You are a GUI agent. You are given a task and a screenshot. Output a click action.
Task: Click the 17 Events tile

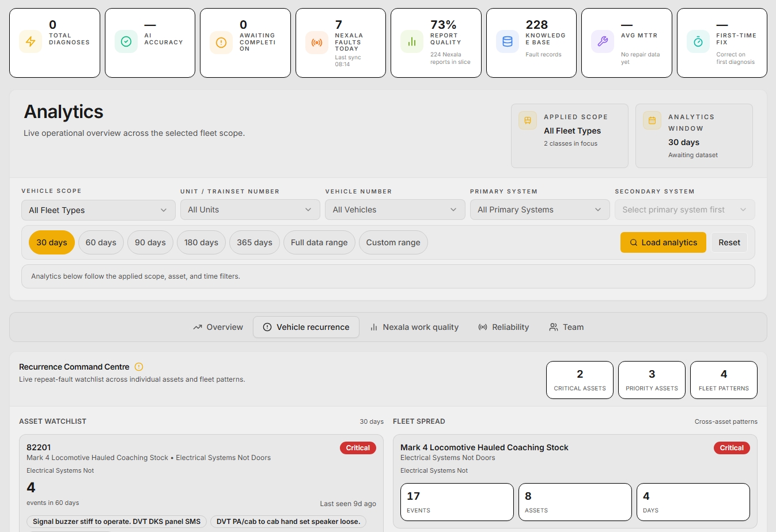(457, 502)
